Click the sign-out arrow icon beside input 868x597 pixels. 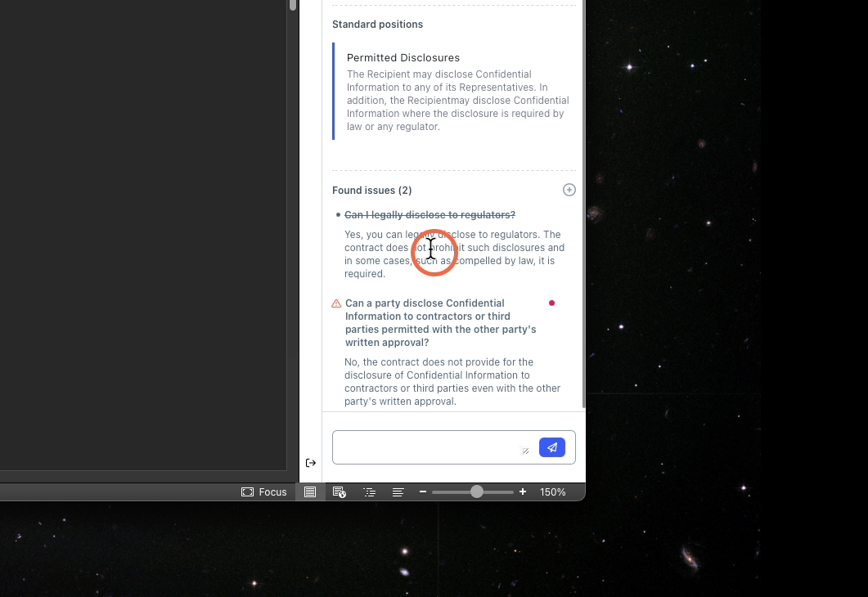pos(311,463)
